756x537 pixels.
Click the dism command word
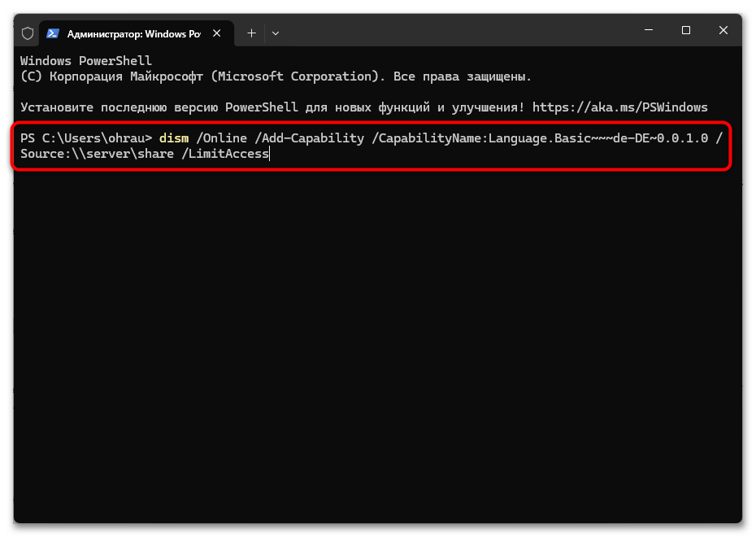tap(174, 138)
